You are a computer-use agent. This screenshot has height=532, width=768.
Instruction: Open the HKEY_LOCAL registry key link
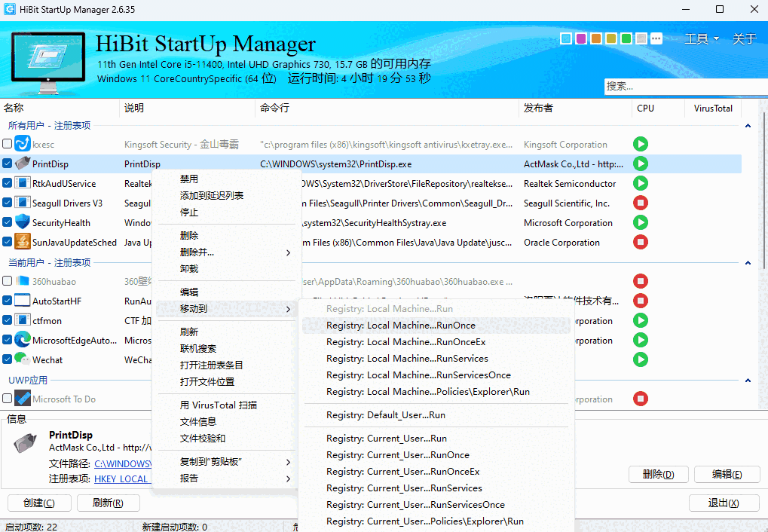tap(123, 478)
